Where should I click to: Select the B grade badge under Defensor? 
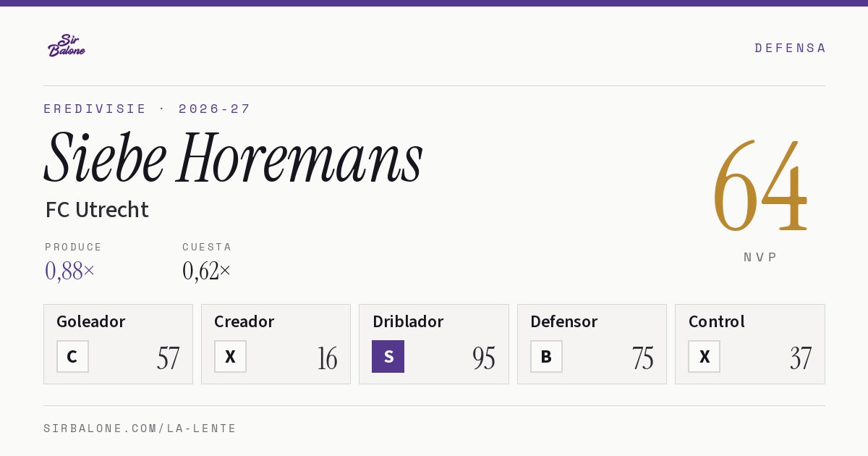coord(546,356)
